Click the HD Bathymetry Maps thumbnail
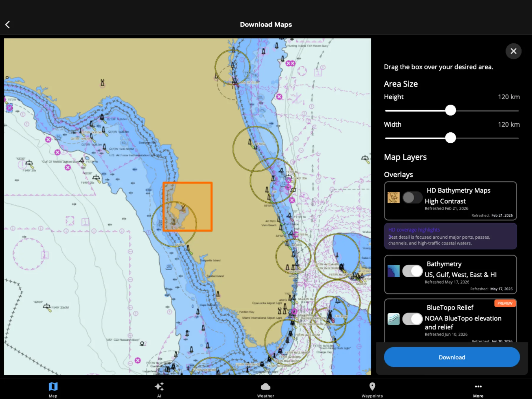The height and width of the screenshot is (399, 532). tap(393, 198)
